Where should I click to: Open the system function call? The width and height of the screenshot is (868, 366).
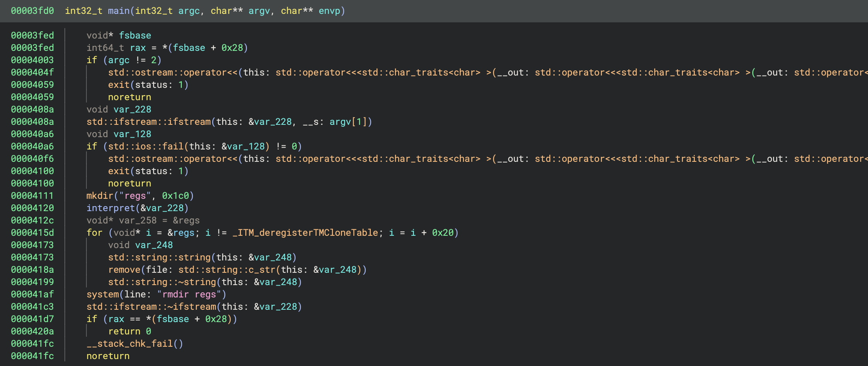pyautogui.click(x=103, y=294)
